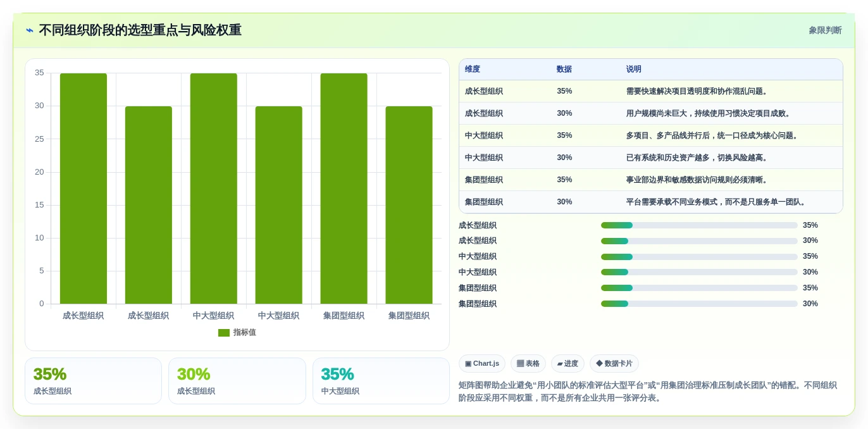The image size is (868, 429).
Task: Click the 中大型组织 chart bar with value 30
Action: point(279,205)
